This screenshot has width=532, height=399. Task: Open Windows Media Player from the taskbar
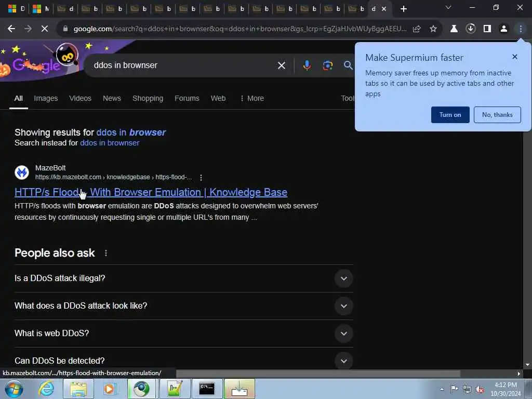coord(110,389)
